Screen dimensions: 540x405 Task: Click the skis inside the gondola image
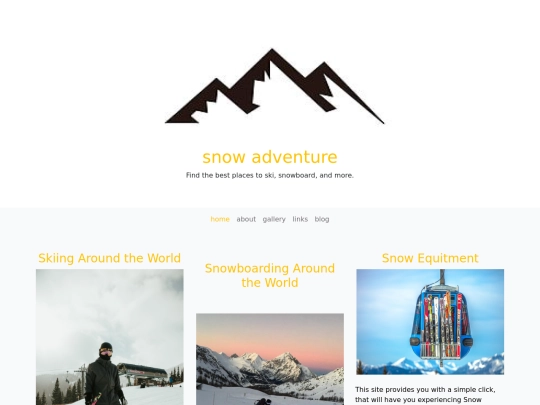tap(442, 324)
